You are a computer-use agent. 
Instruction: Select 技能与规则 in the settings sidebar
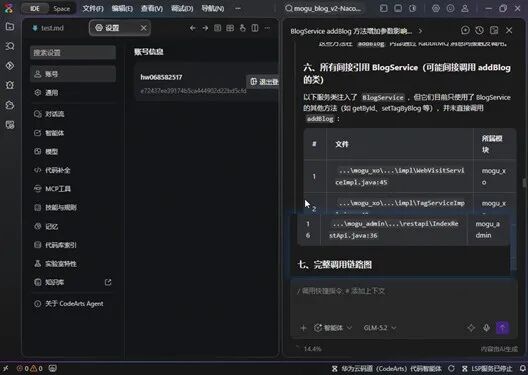pos(73,207)
